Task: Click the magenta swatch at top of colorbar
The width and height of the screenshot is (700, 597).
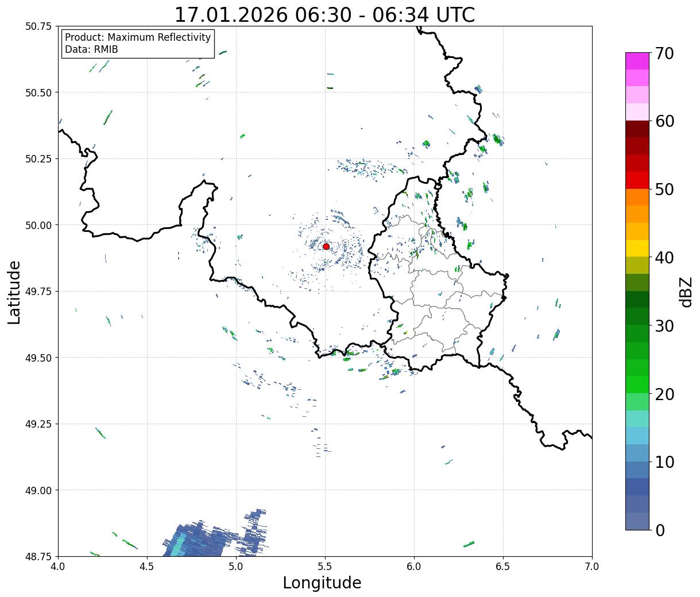Action: [x=637, y=61]
